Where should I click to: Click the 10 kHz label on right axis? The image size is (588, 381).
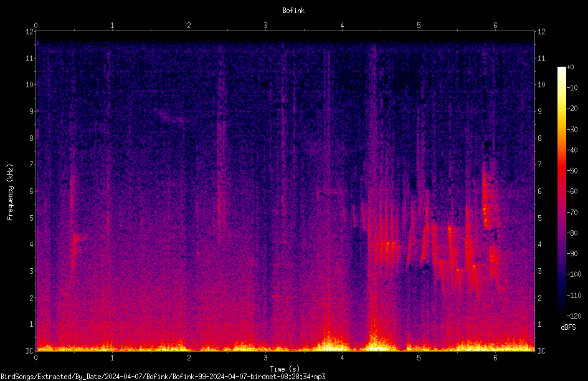(x=541, y=84)
